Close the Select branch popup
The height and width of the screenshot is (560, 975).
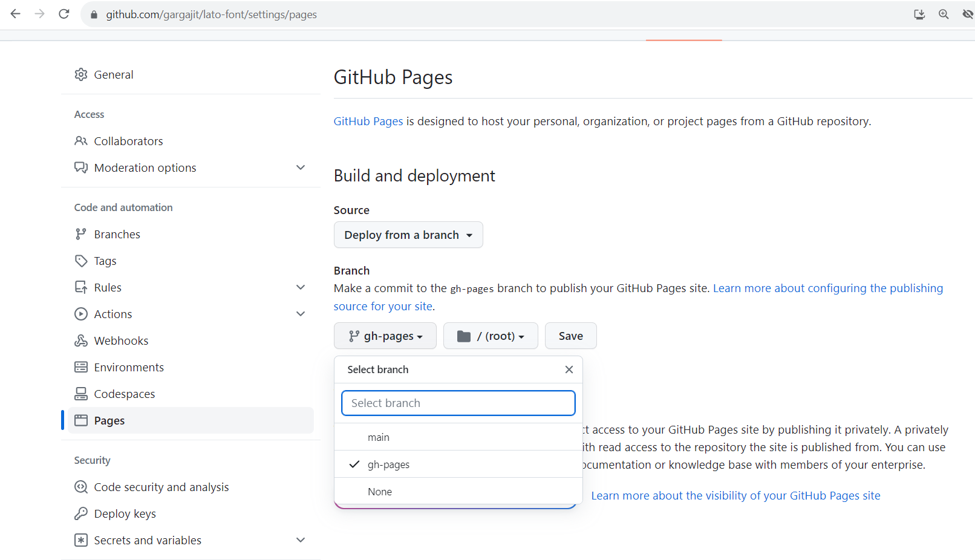569,370
